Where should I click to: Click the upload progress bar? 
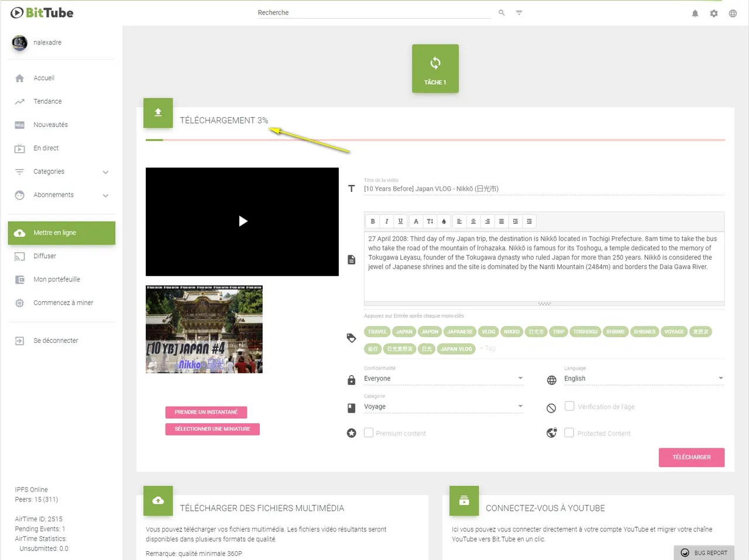435,140
